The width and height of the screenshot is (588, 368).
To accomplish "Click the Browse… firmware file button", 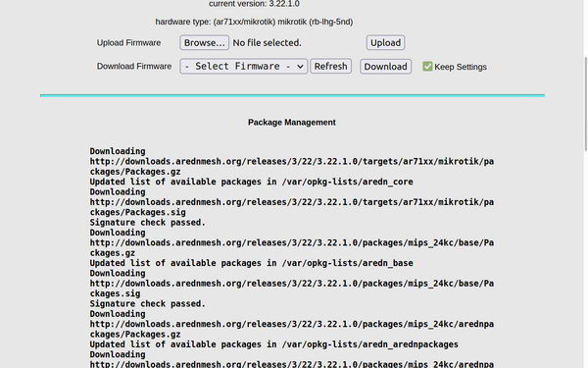I will coord(205,43).
